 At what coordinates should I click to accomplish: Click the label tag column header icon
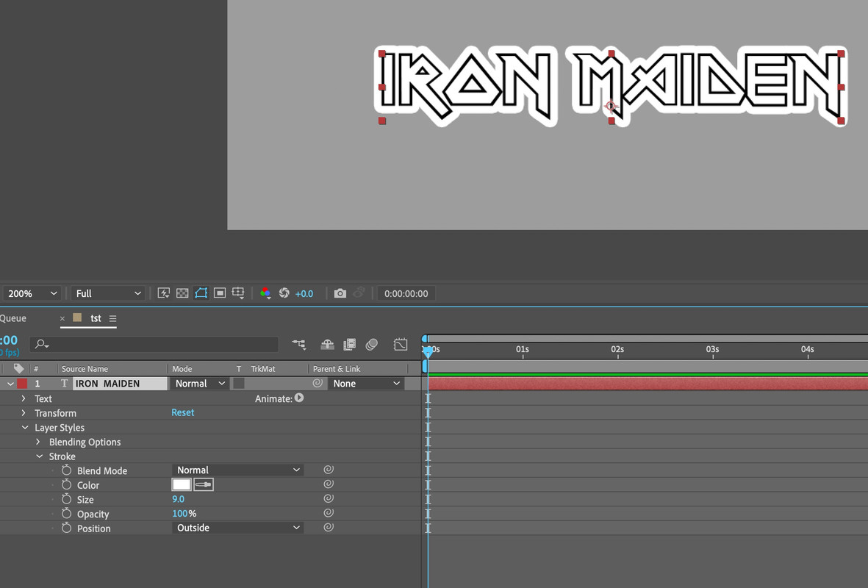pos(19,368)
